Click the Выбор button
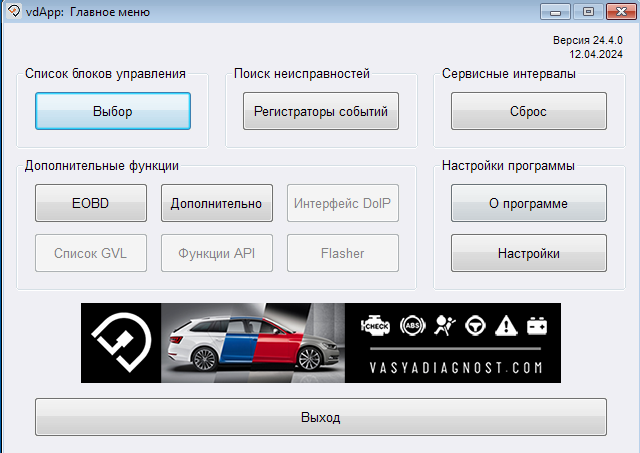The height and width of the screenshot is (453, 640). coord(113,111)
